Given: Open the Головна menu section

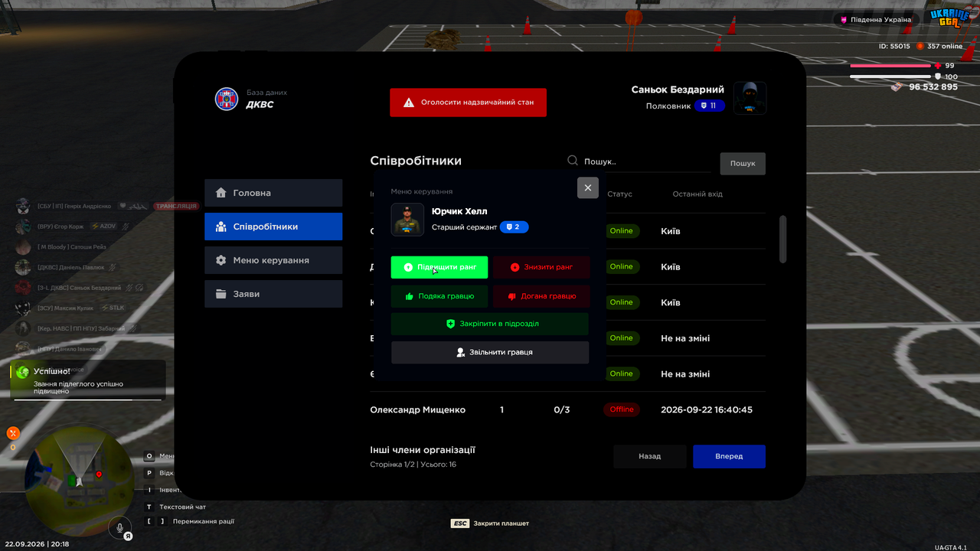Looking at the screenshot, I should pyautogui.click(x=273, y=193).
